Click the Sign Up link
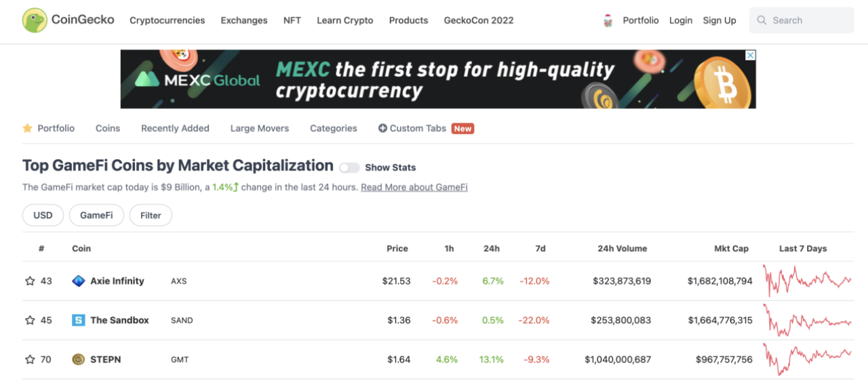The height and width of the screenshot is (380, 868). pos(719,20)
